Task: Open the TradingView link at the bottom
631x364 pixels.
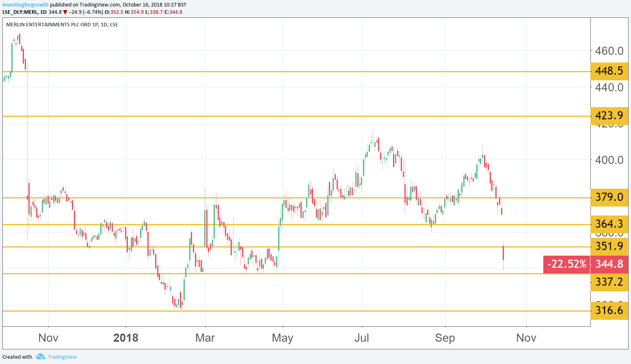Action: tap(62, 357)
